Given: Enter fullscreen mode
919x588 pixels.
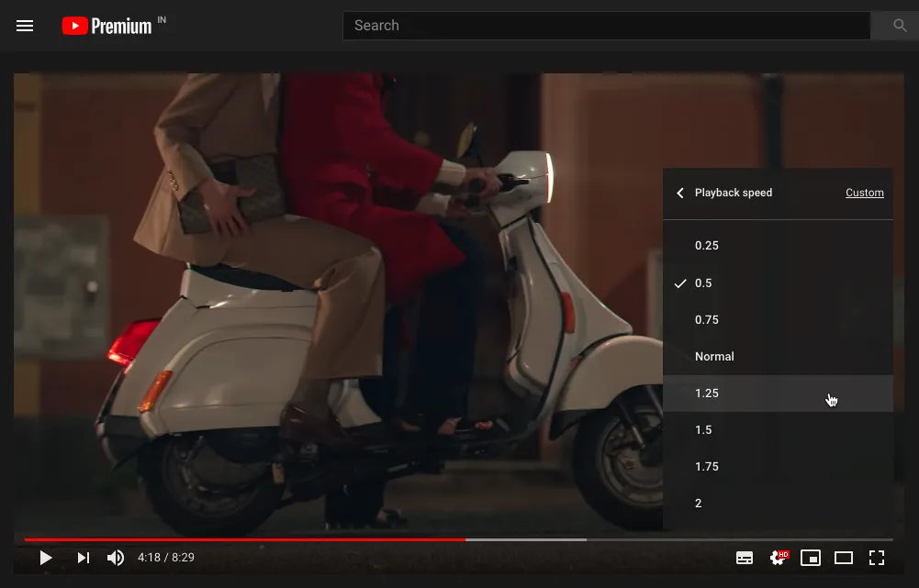Looking at the screenshot, I should [x=877, y=557].
